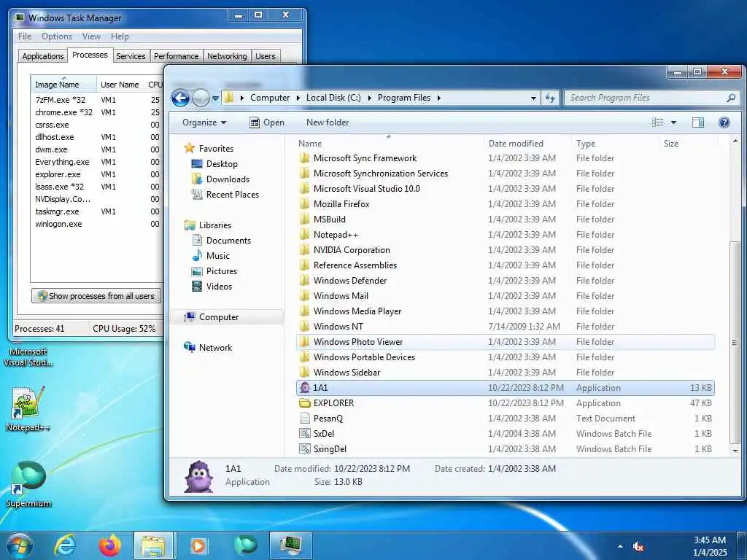The width and height of the screenshot is (747, 560).
Task: Click the Notepad++ folder icon in file list
Action: click(304, 234)
